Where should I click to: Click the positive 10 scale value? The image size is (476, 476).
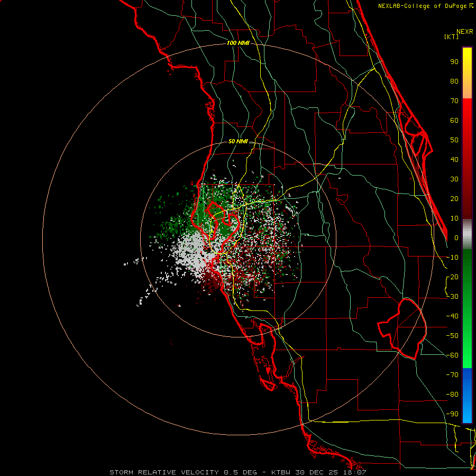click(x=454, y=218)
